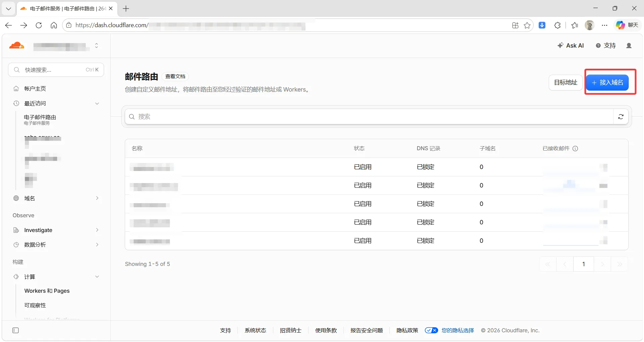Open 可观察性 in sidebar
Screen dimensions: 644x342
coord(35,305)
